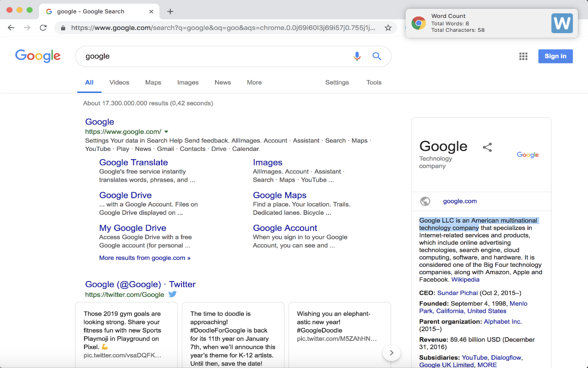Click the next arrow on the Twitter carousel
Viewport: 588px width, 368px height.
click(391, 353)
